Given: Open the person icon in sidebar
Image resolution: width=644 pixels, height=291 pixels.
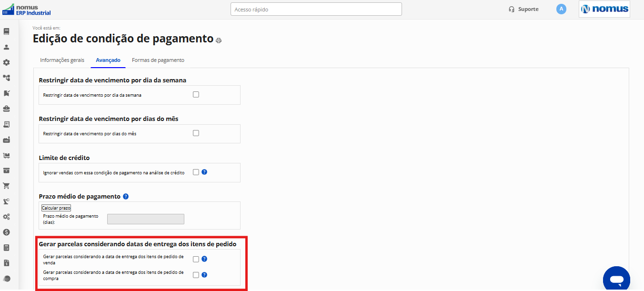Looking at the screenshot, I should [7, 47].
